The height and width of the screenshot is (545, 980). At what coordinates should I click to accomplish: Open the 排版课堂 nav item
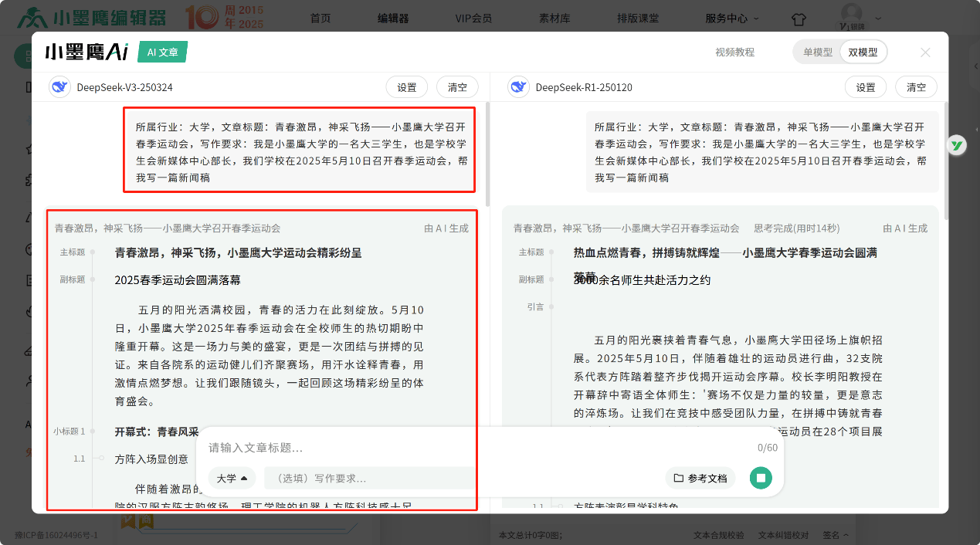(638, 18)
